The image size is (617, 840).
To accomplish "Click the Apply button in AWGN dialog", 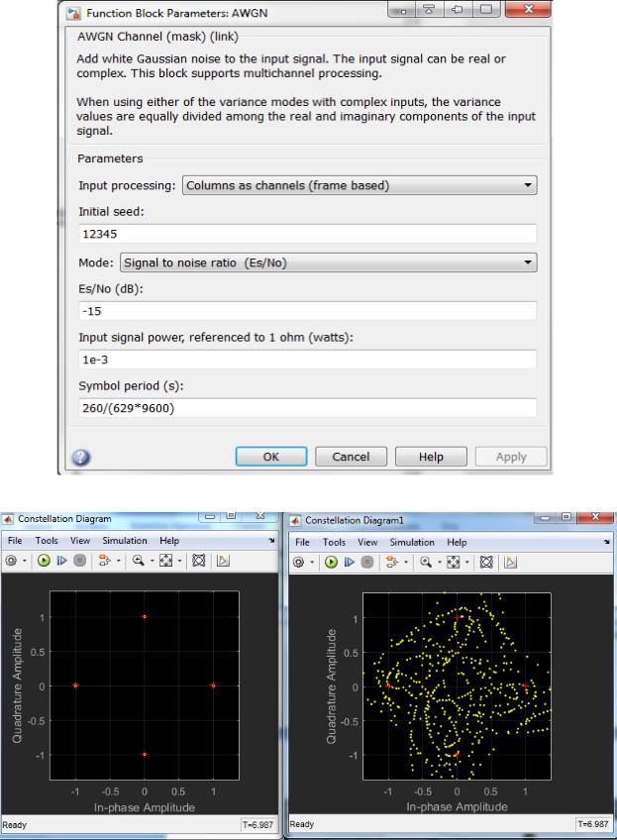I will (511, 457).
